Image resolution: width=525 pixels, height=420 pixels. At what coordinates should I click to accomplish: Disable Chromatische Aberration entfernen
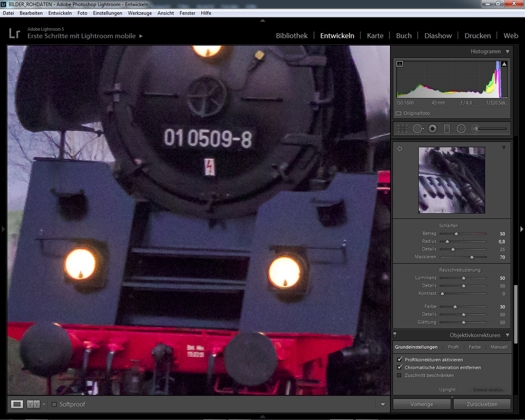click(x=400, y=368)
